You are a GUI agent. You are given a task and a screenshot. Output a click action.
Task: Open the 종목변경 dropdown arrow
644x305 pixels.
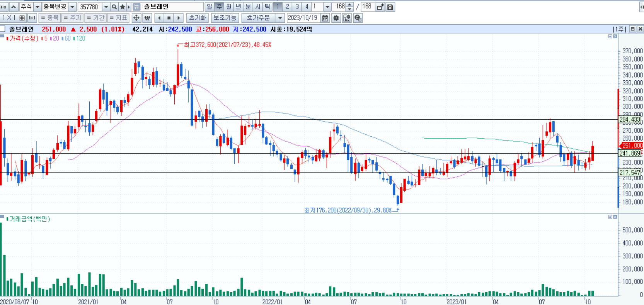tap(72, 7)
